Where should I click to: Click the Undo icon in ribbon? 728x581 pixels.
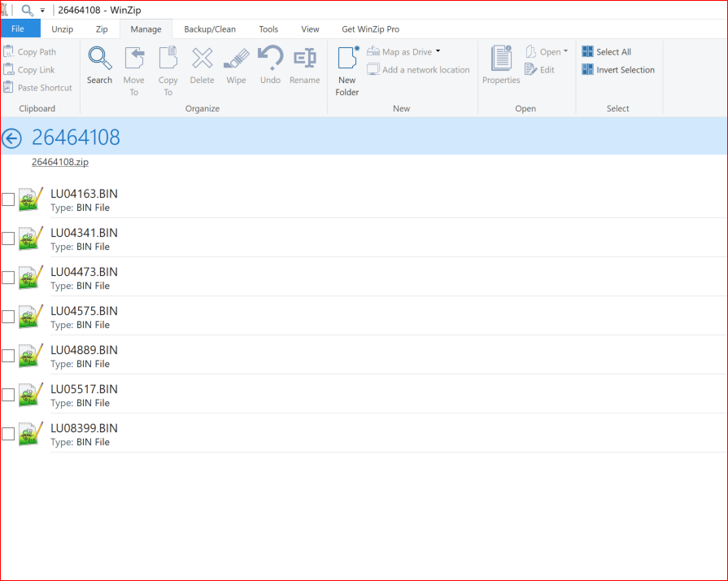pyautogui.click(x=270, y=59)
